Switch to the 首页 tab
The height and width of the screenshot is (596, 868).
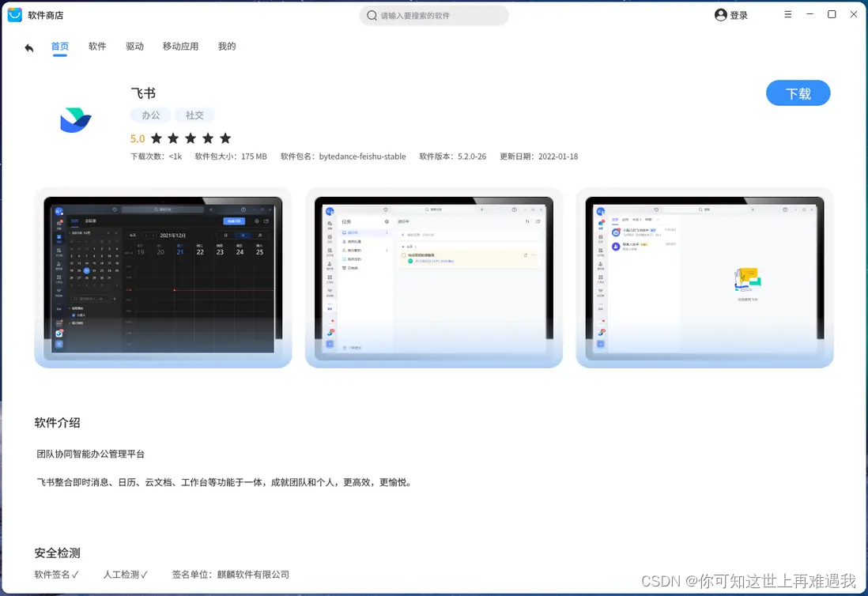(x=60, y=47)
